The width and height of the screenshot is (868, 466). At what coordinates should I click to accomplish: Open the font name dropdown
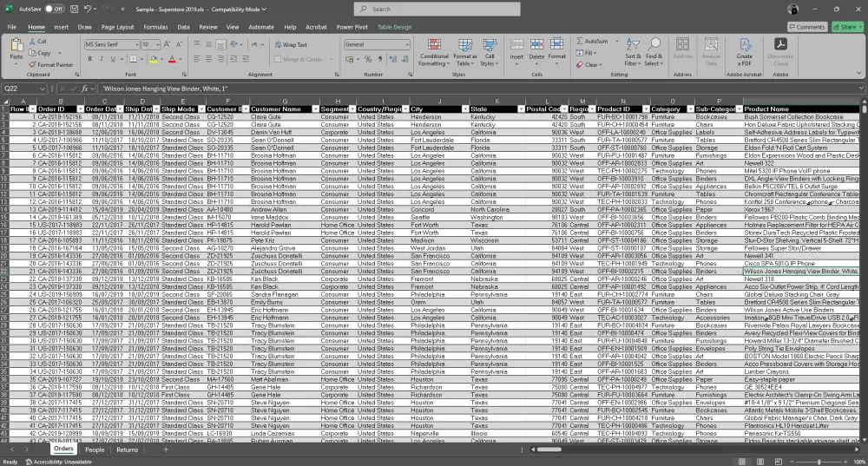click(137, 44)
